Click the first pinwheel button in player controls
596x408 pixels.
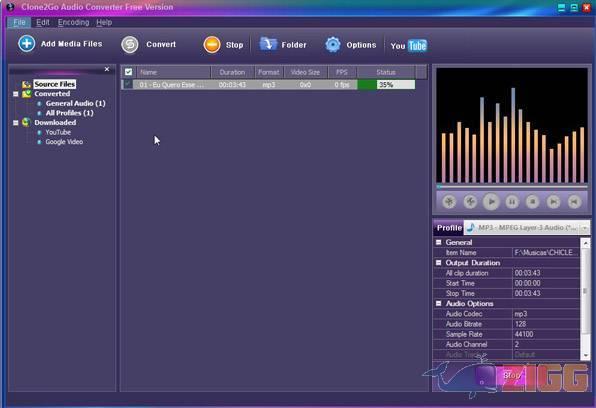(x=449, y=202)
